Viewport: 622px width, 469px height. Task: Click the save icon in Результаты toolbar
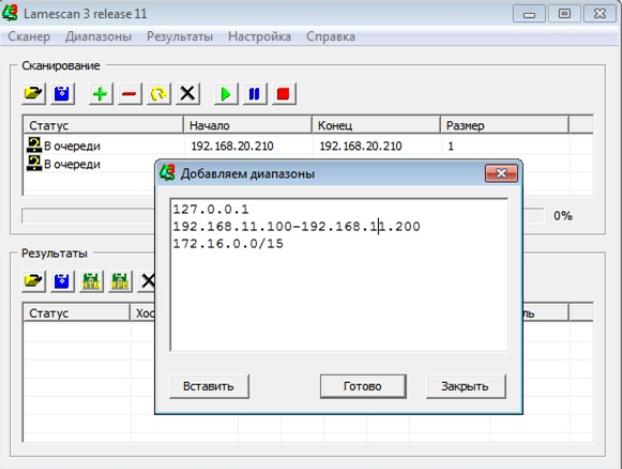coord(60,281)
